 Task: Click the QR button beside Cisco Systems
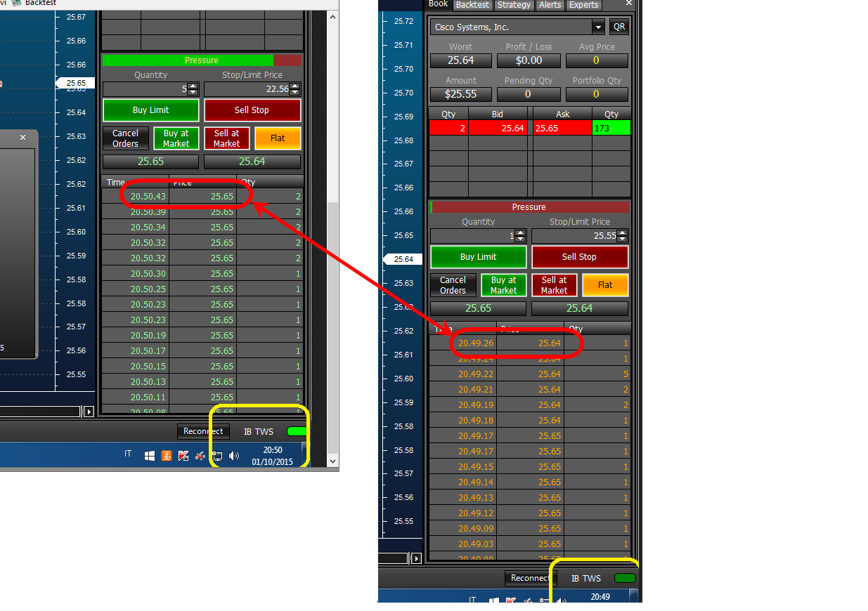(x=618, y=27)
